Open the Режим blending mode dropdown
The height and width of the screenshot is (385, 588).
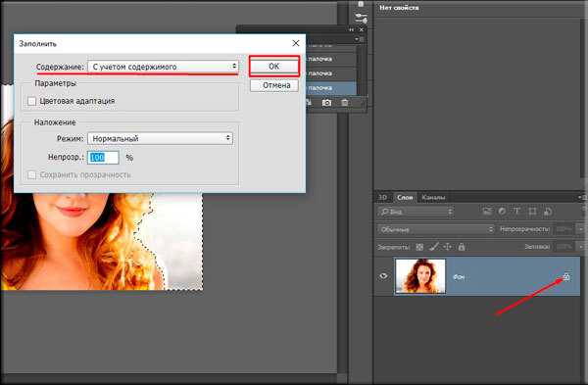point(160,138)
